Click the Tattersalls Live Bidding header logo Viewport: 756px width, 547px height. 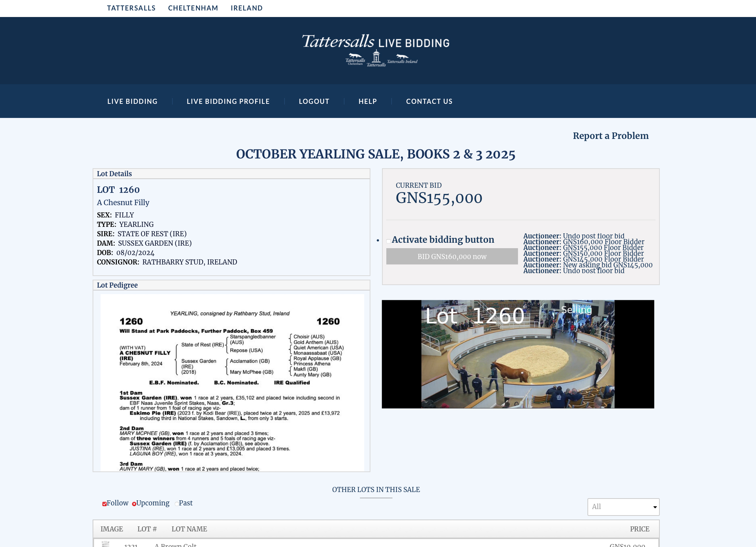[x=375, y=42]
